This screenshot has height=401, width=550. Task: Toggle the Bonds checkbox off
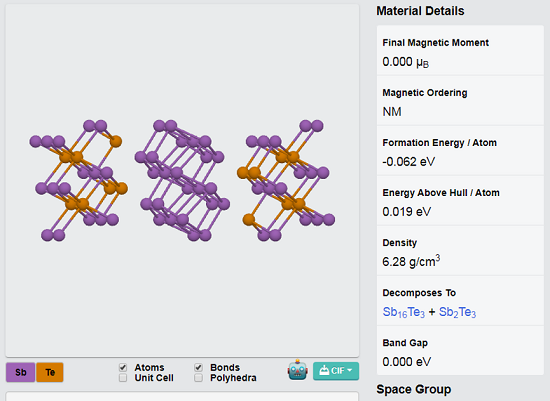point(198,367)
